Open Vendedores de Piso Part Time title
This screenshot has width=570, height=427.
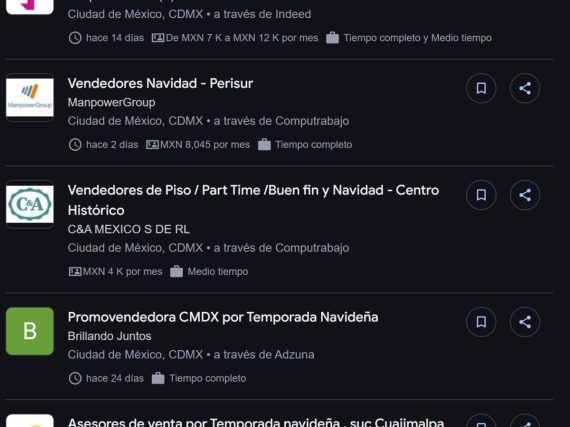253,200
